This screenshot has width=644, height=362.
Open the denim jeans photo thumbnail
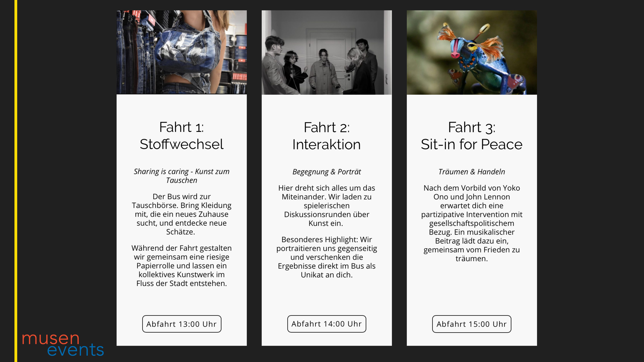(x=181, y=52)
